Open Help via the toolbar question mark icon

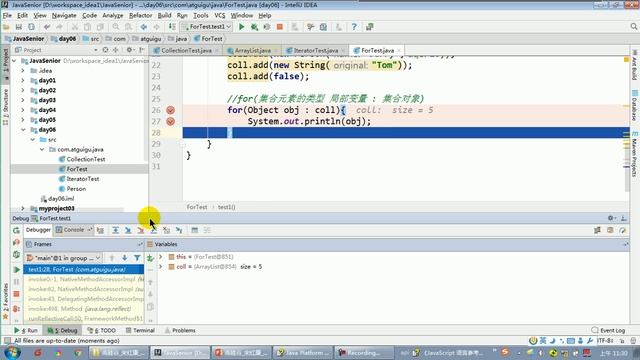click(x=354, y=27)
